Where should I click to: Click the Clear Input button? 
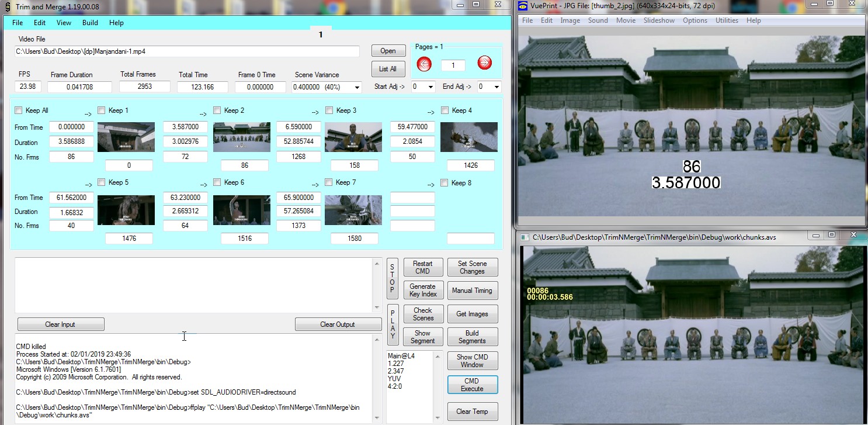(60, 324)
